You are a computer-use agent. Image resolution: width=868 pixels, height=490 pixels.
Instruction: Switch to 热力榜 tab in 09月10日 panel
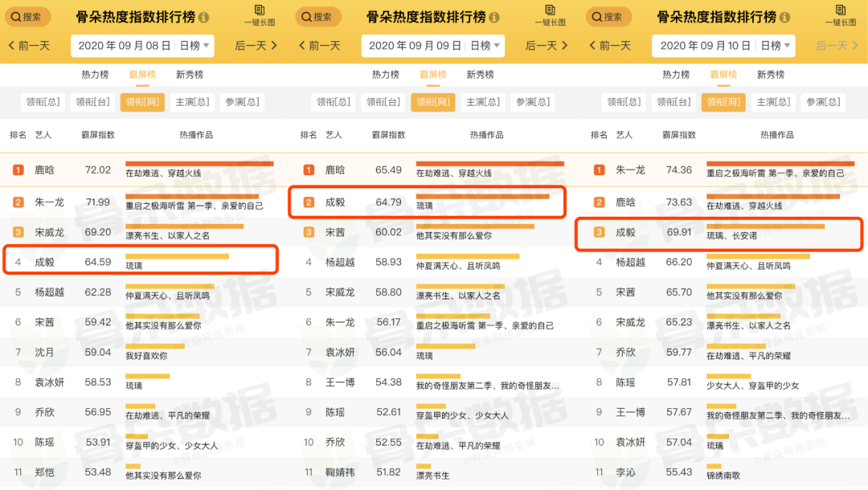pos(676,75)
